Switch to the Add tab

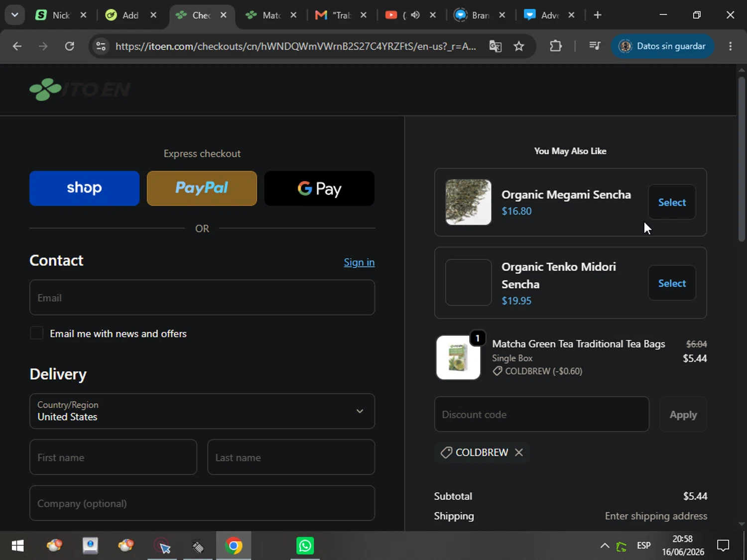tap(124, 15)
